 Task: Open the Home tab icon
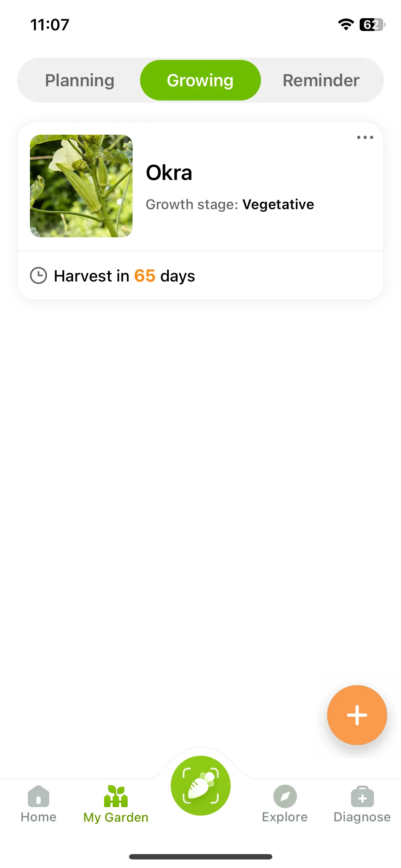pos(38,796)
